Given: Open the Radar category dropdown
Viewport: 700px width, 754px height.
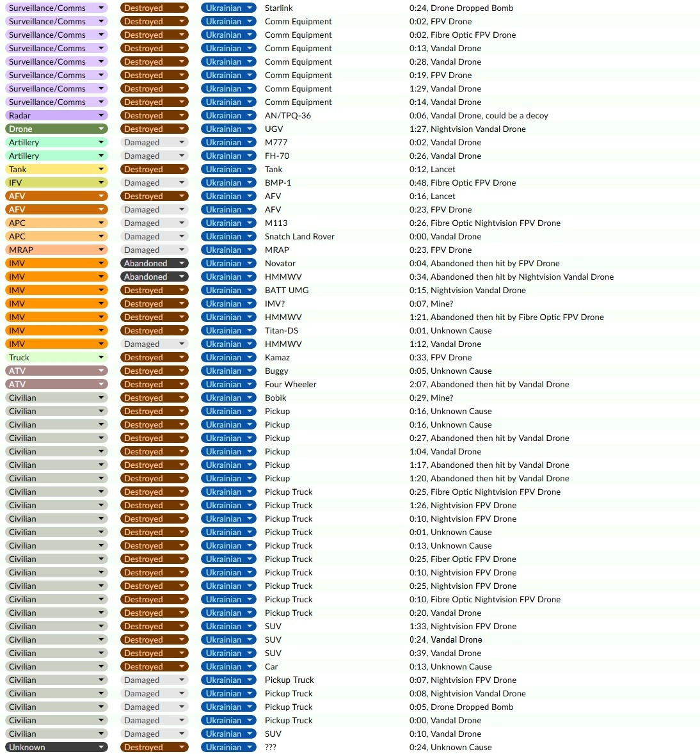Looking at the screenshot, I should point(56,115).
